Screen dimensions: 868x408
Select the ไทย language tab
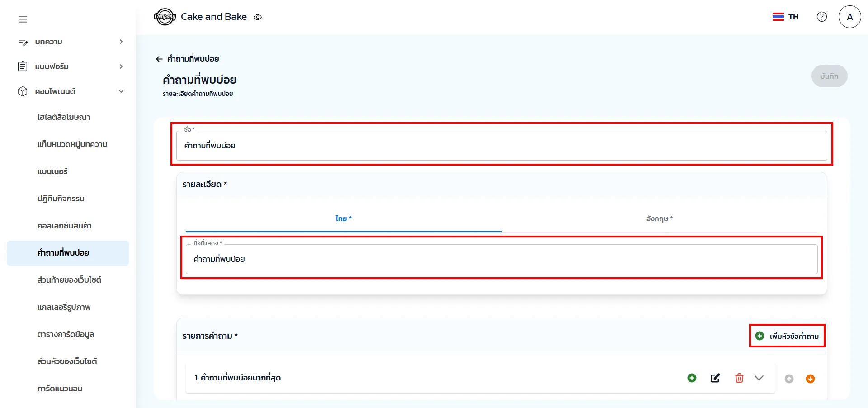tap(343, 218)
